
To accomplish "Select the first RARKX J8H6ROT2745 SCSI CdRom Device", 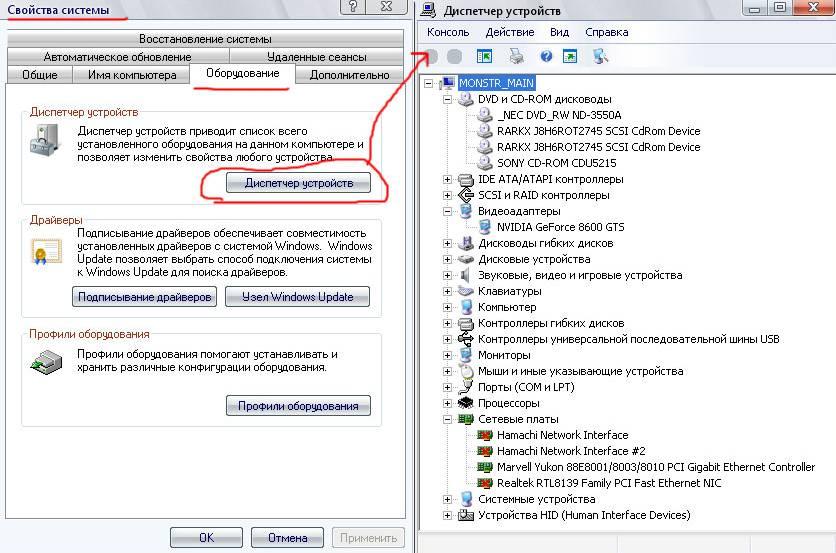I will [598, 131].
